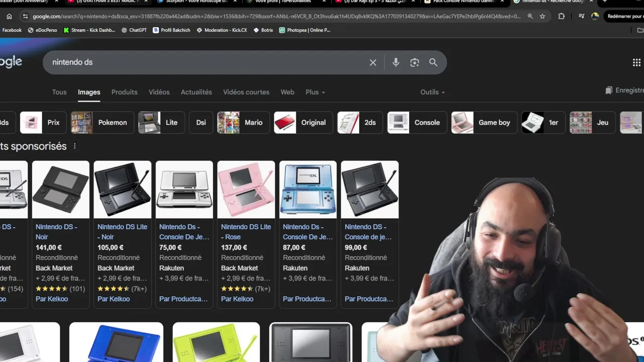Open the media control icon in toolbar

point(582,16)
